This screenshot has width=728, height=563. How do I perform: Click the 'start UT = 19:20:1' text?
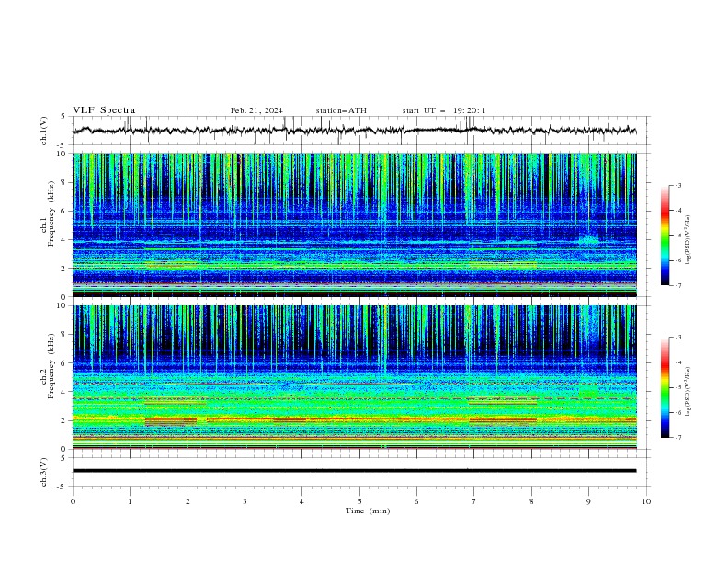click(444, 110)
